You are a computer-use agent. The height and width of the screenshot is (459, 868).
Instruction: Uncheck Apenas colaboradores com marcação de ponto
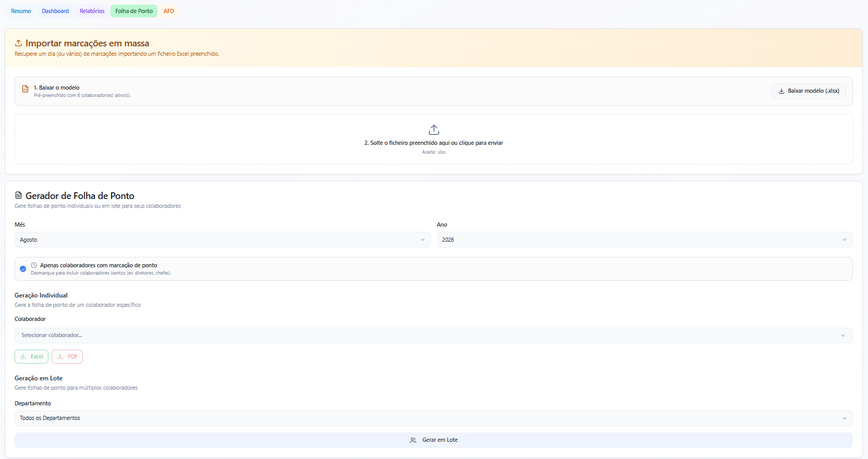tap(23, 269)
